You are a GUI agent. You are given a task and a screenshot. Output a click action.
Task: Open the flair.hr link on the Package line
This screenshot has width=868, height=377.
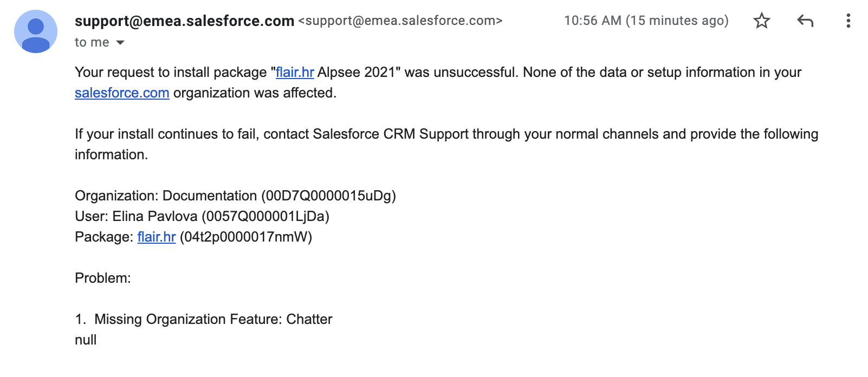point(157,237)
